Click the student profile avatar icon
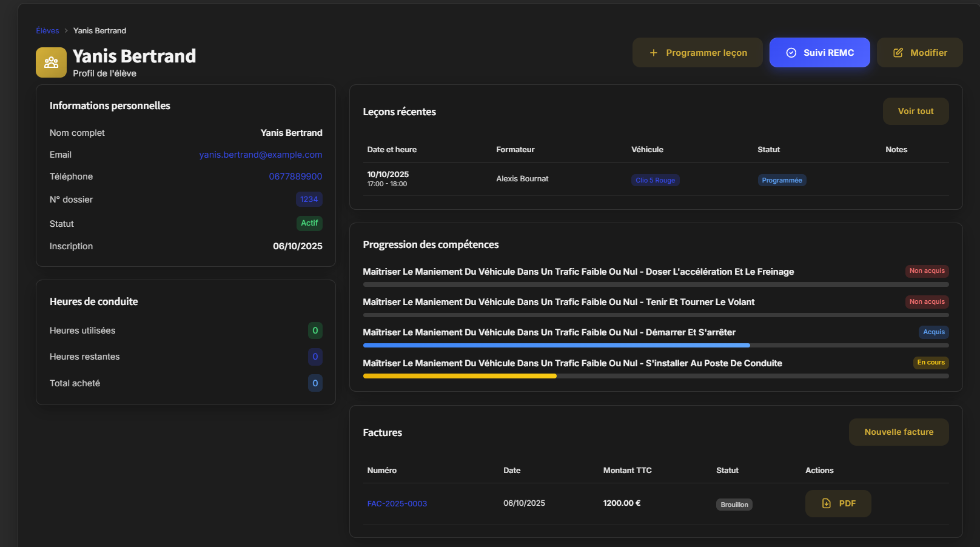 [51, 62]
